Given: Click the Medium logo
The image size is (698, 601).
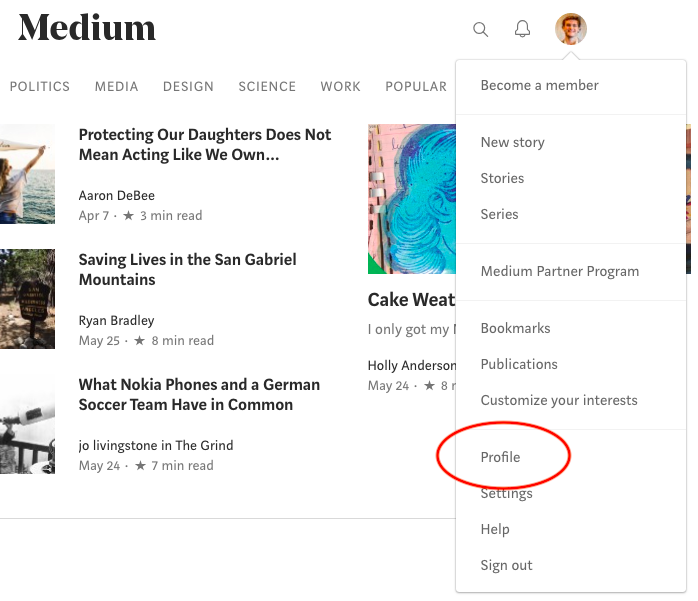Looking at the screenshot, I should pyautogui.click(x=87, y=28).
